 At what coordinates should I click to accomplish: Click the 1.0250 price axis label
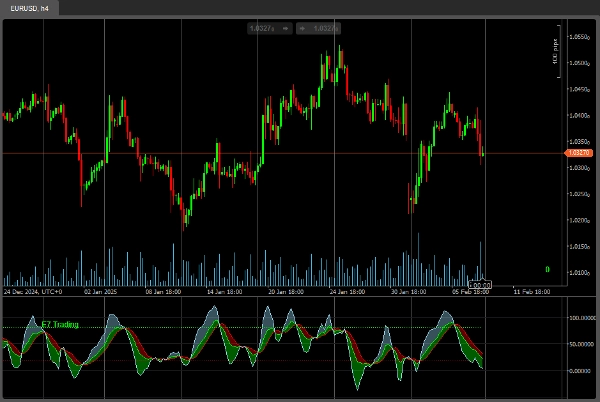[x=579, y=194]
